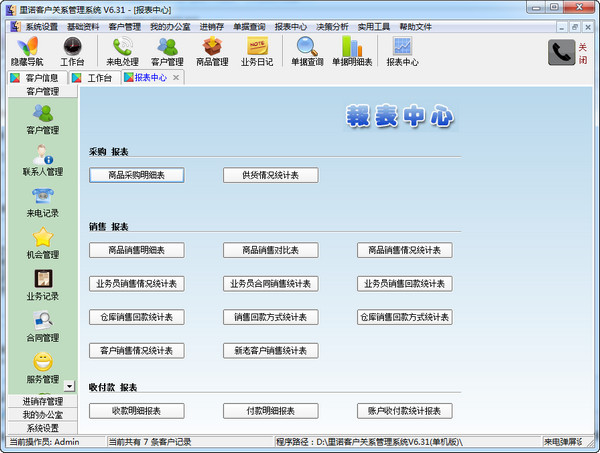The height and width of the screenshot is (453, 600).
Task: Select 机会管理 star icon
Action: (42, 244)
